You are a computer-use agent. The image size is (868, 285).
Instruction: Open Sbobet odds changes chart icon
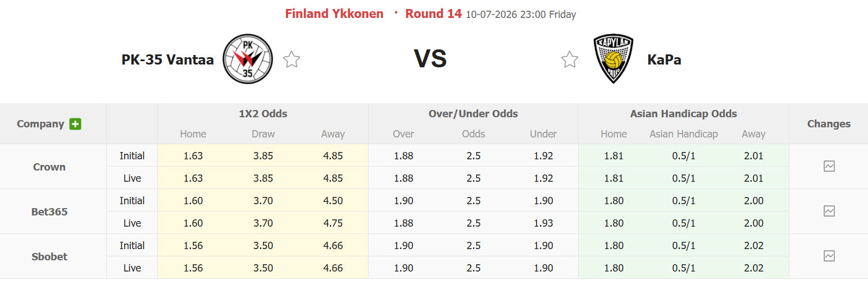[829, 256]
